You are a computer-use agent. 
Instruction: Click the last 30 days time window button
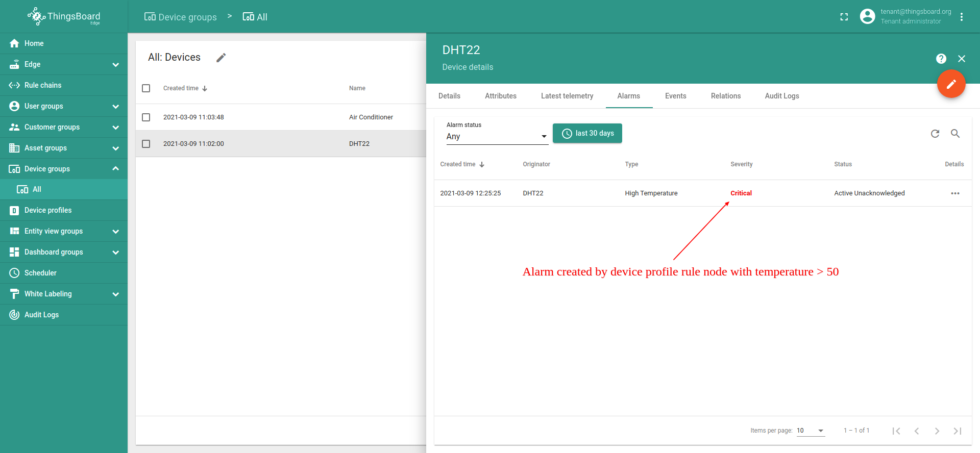[x=587, y=133]
